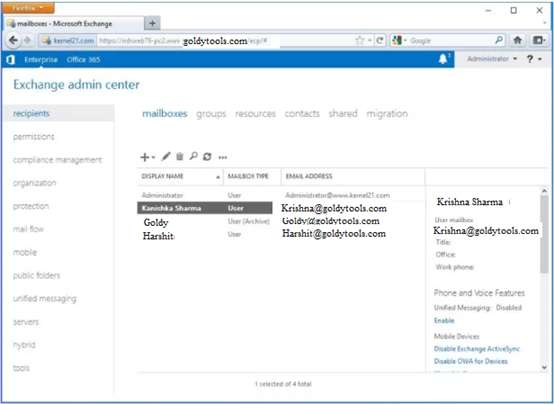
Task: Switch to Office 365 tab
Action: click(x=83, y=60)
